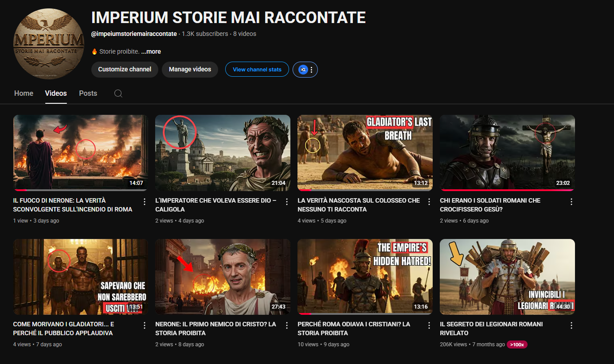This screenshot has width=614, height=364.
Task: Open options menu for Il Fuoco di Nerone video
Action: pos(145,202)
